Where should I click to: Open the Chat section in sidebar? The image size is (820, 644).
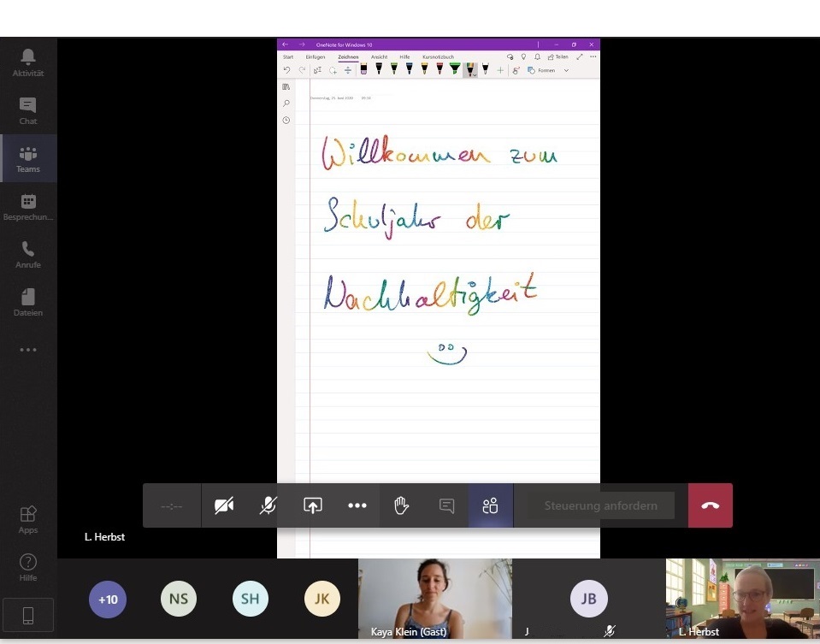click(x=28, y=110)
